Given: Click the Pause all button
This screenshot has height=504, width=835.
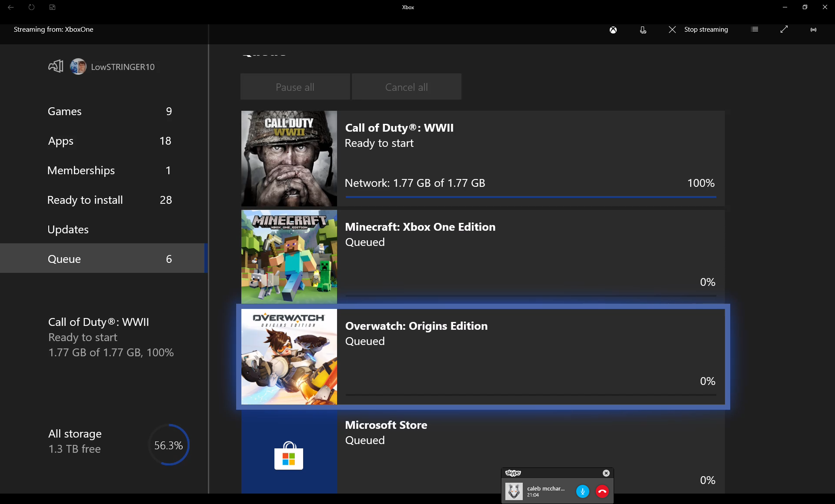Looking at the screenshot, I should pyautogui.click(x=295, y=86).
